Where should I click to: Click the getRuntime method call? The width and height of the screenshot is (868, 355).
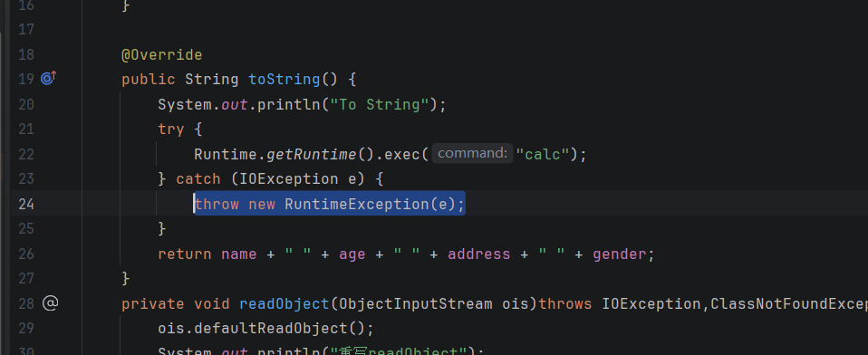pyautogui.click(x=312, y=154)
